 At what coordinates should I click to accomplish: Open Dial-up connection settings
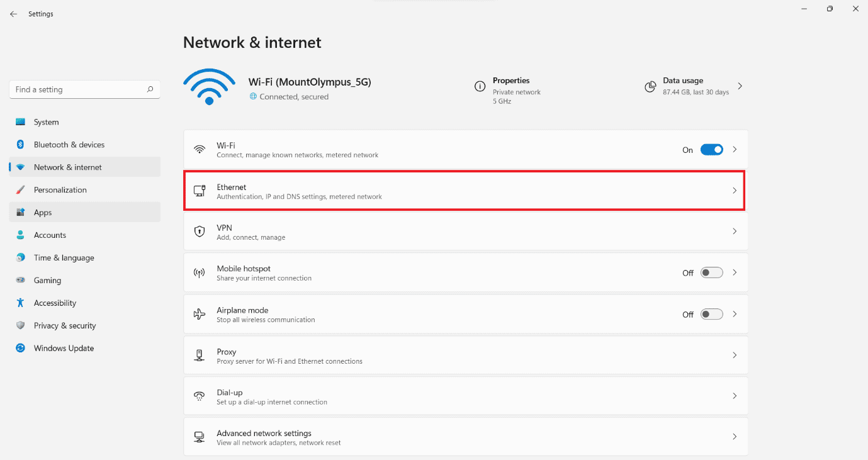point(466,396)
